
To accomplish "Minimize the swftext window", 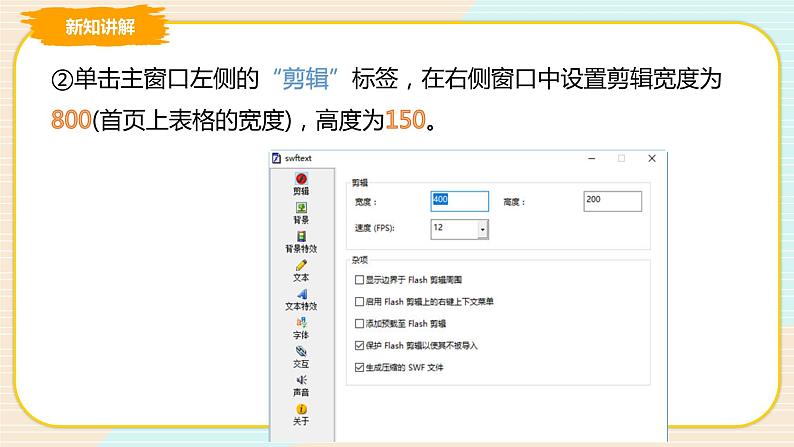I will point(591,158).
